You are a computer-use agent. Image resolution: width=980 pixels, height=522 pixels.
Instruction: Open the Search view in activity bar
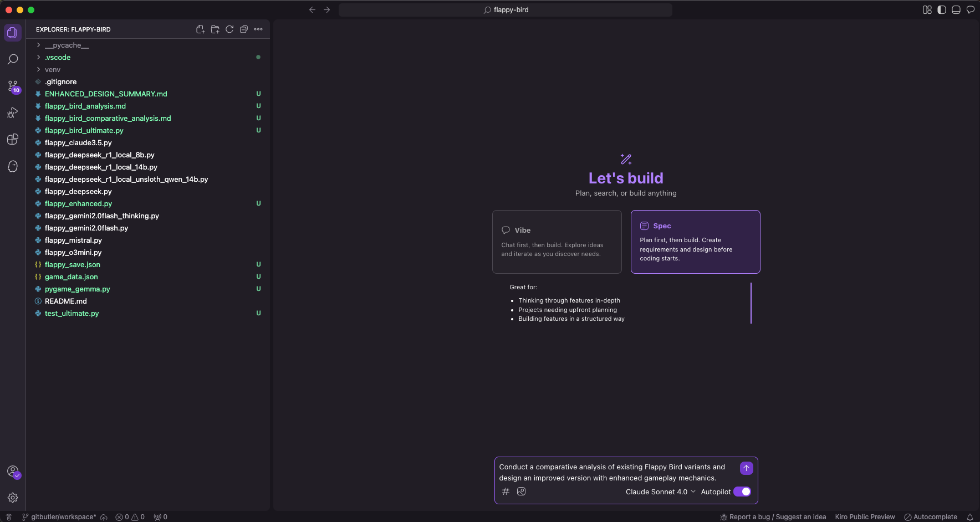tap(12, 59)
